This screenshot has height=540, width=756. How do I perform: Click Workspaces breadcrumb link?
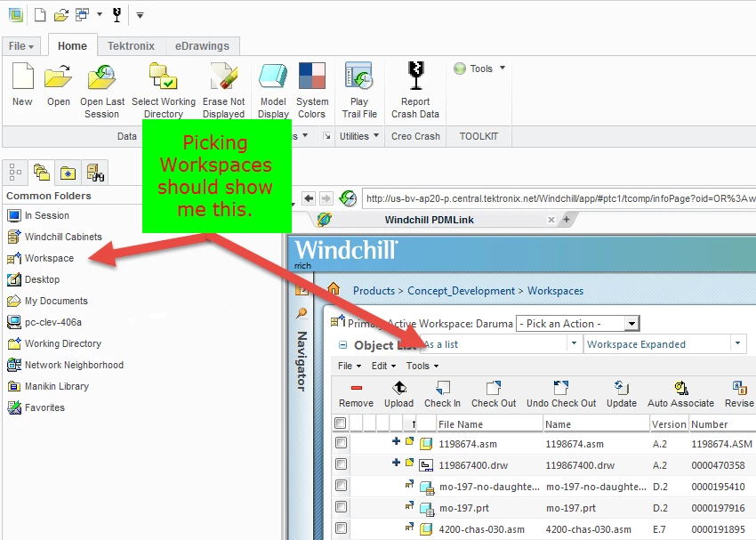pos(555,291)
